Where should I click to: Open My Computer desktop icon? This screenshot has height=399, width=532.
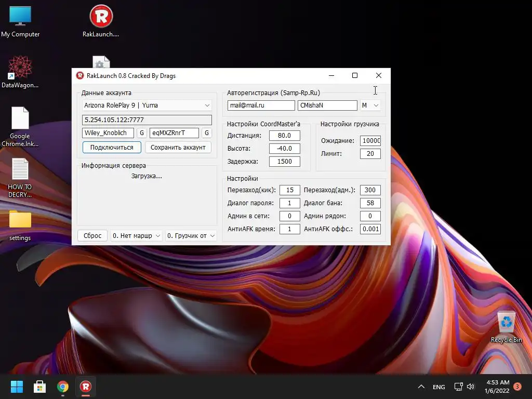(x=20, y=21)
